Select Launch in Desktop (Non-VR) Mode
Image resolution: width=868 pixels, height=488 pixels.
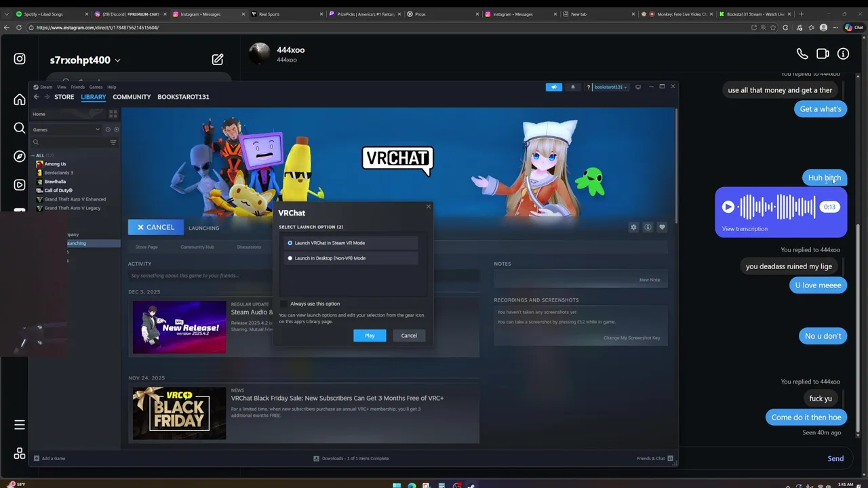pyautogui.click(x=351, y=258)
